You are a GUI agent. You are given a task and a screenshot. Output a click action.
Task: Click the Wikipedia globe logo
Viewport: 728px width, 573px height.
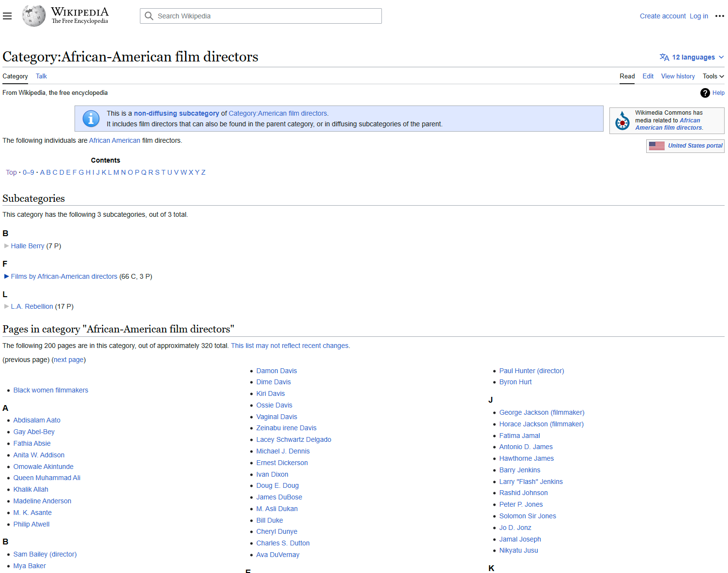click(33, 15)
